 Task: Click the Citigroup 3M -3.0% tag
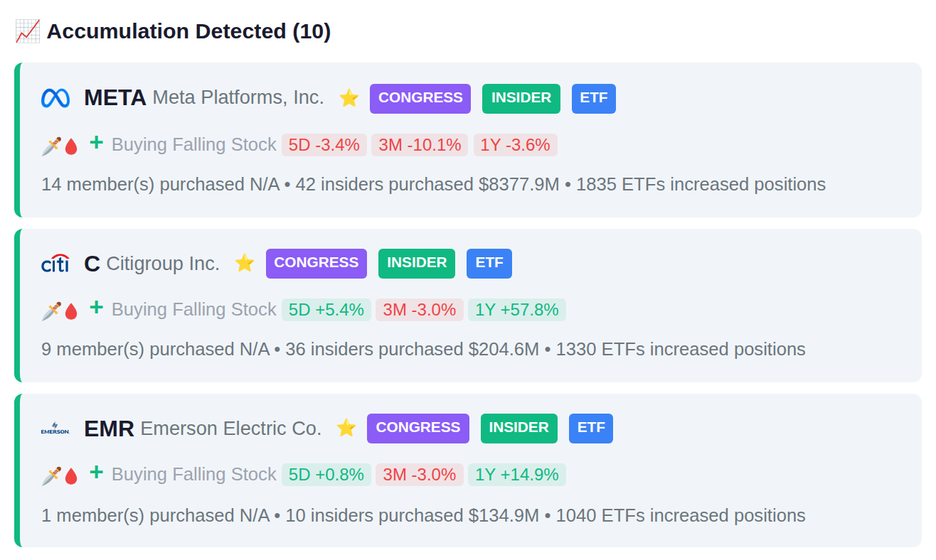[420, 310]
